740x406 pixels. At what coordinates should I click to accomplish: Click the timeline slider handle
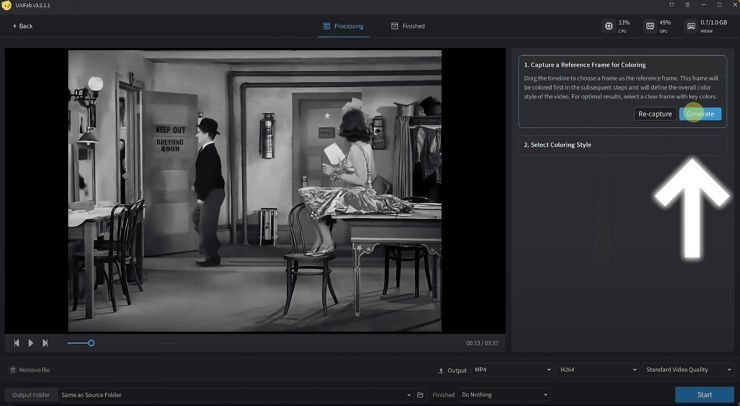(91, 343)
